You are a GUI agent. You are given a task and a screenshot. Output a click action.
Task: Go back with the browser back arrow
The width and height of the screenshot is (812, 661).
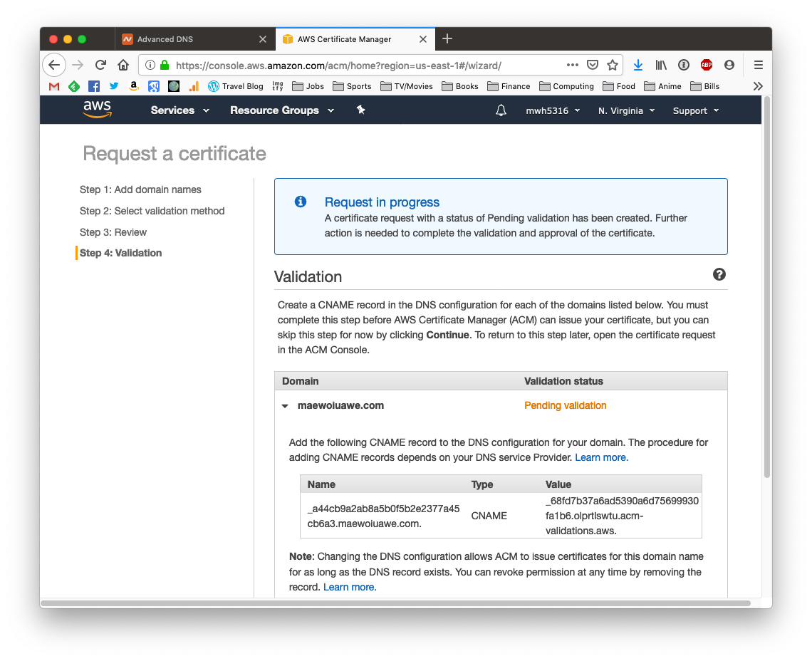(54, 66)
